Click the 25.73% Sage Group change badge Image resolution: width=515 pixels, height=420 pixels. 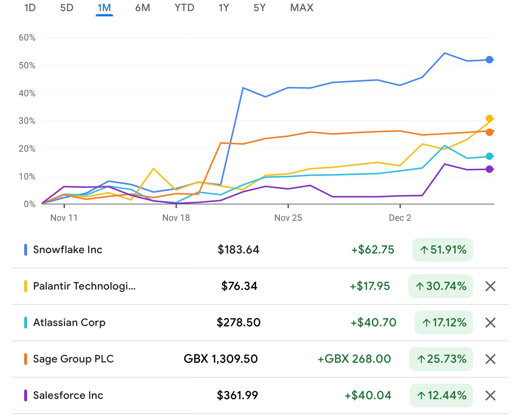point(441,359)
